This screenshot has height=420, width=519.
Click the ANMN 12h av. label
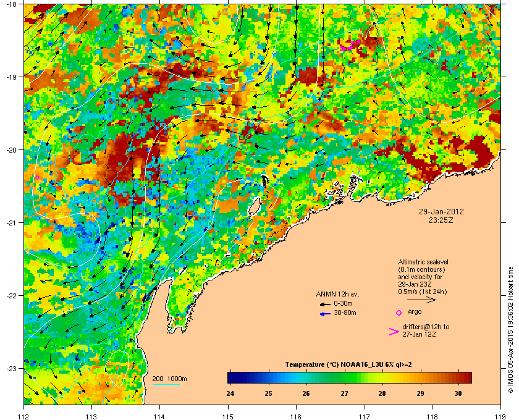pyautogui.click(x=337, y=294)
